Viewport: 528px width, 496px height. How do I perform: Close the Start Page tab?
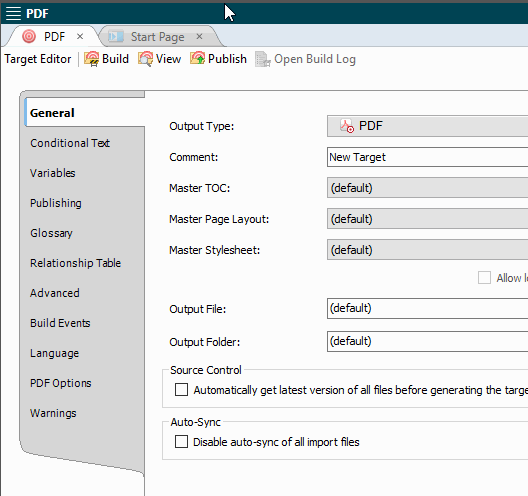(199, 36)
